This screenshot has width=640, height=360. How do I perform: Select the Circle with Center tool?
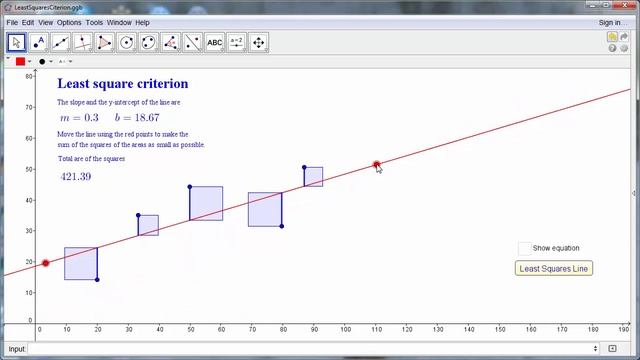[x=127, y=42]
